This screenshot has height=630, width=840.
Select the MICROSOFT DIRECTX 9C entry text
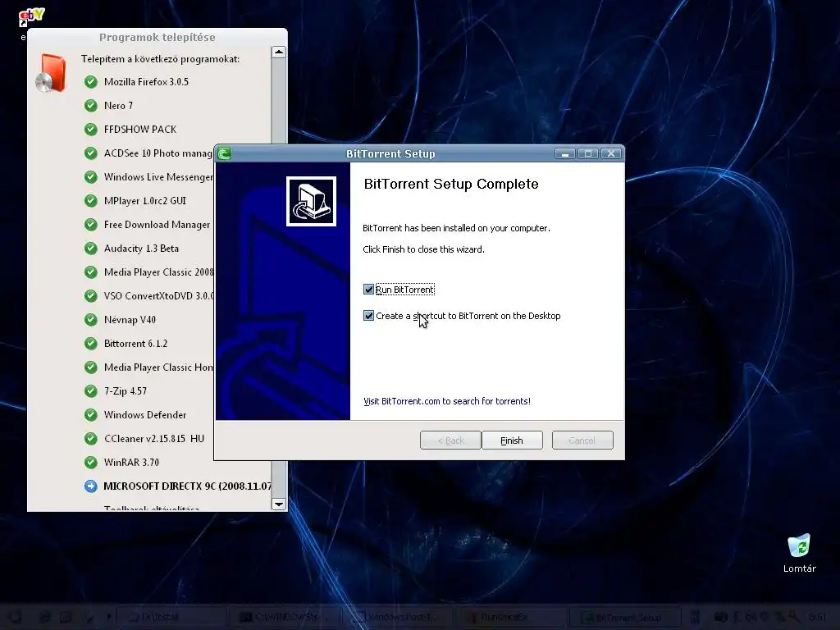click(187, 486)
